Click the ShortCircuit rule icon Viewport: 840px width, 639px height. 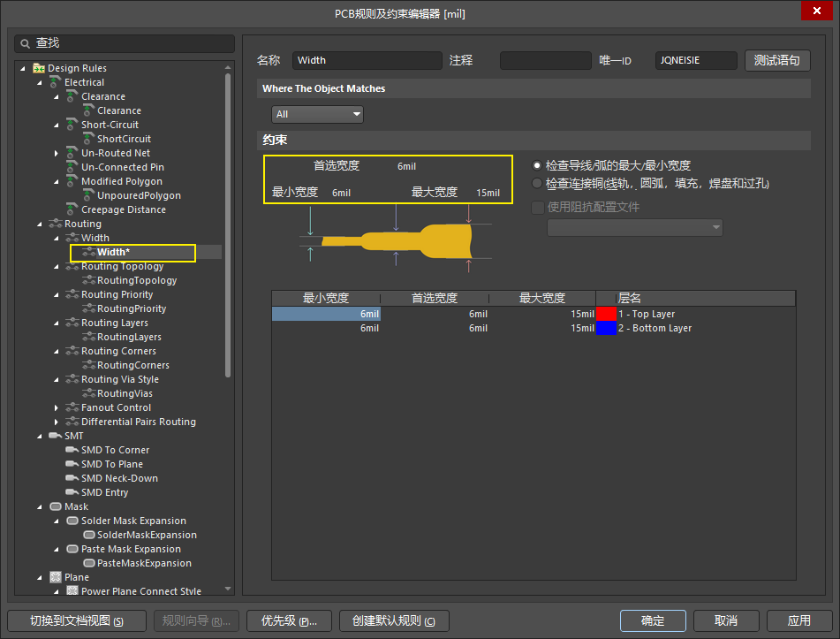tap(88, 139)
